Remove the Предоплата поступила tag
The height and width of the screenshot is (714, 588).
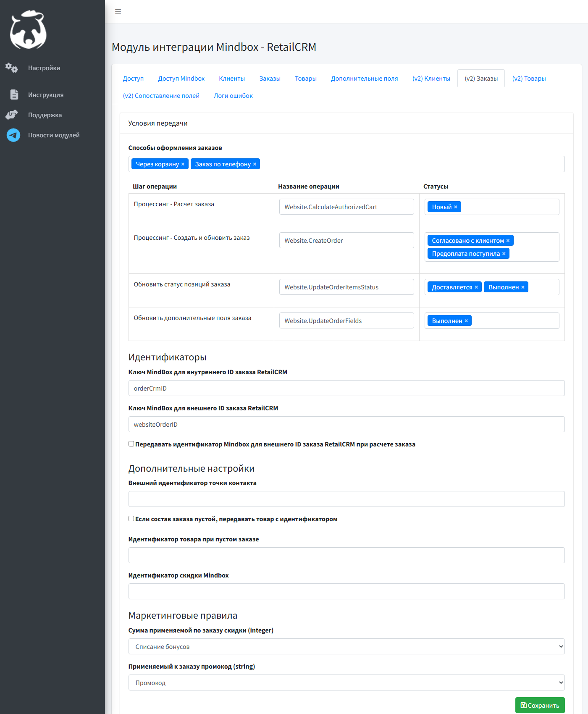[x=504, y=254]
